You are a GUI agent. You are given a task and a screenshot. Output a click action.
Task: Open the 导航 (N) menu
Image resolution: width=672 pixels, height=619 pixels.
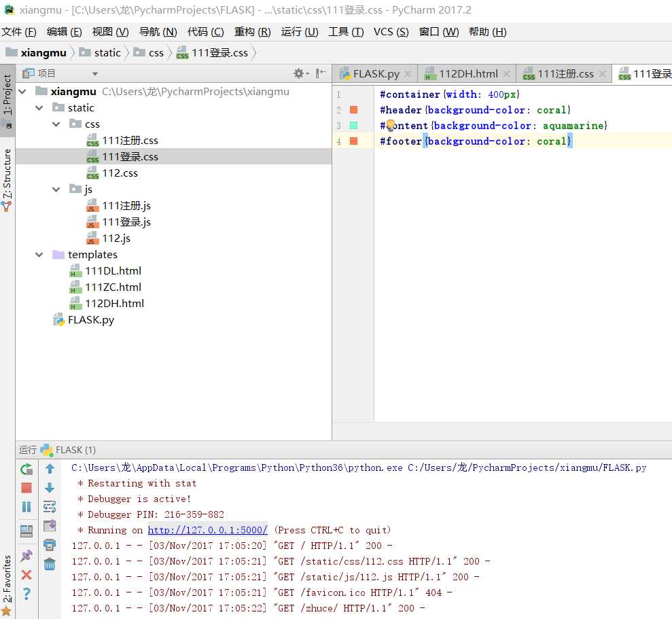point(158,32)
